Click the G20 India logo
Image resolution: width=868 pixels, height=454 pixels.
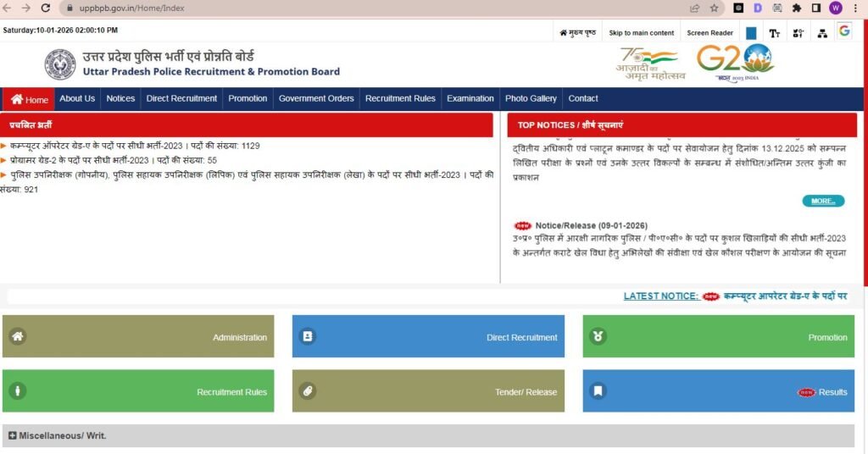[735, 63]
